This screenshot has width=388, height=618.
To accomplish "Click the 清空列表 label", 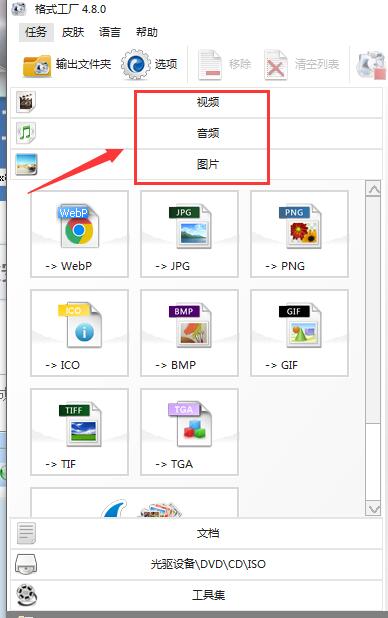I will coord(317,64).
